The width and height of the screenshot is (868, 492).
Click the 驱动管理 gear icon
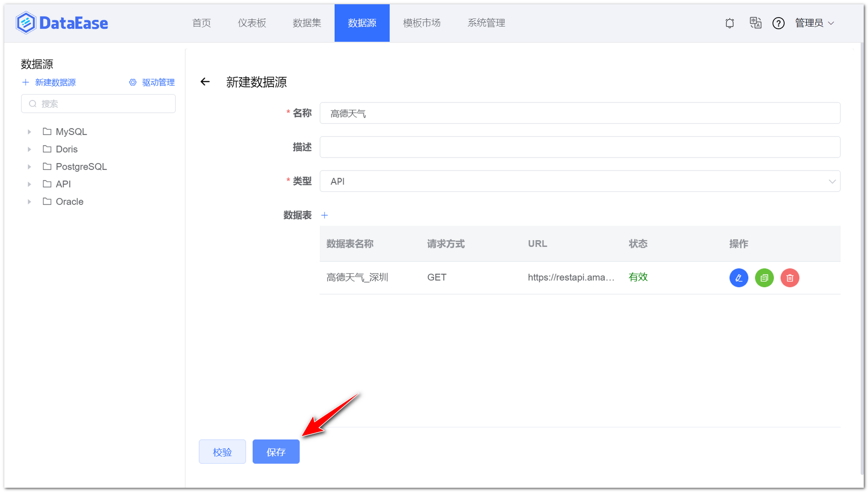tap(133, 82)
